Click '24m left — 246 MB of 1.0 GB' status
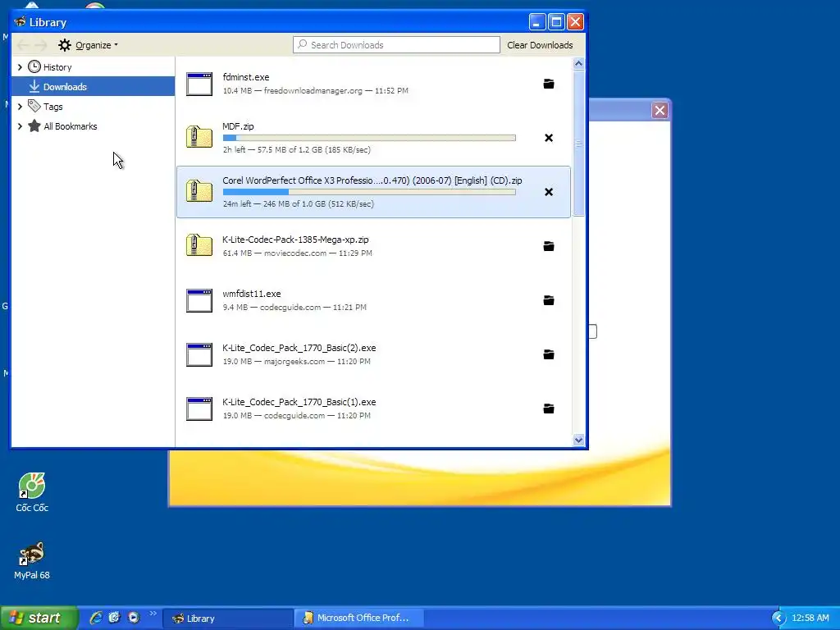 coord(298,204)
